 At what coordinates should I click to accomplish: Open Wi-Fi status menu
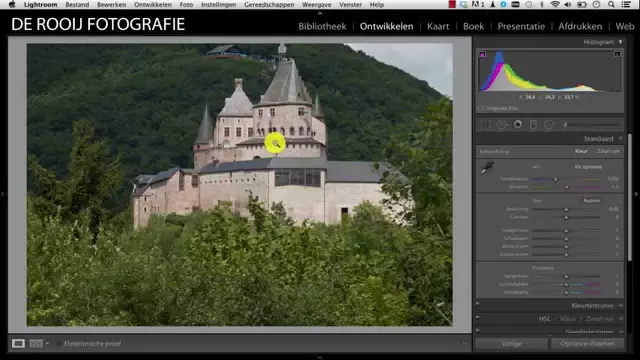point(555,4)
